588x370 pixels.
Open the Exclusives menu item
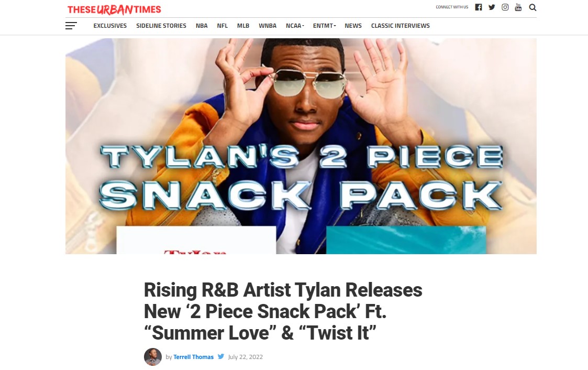click(110, 26)
